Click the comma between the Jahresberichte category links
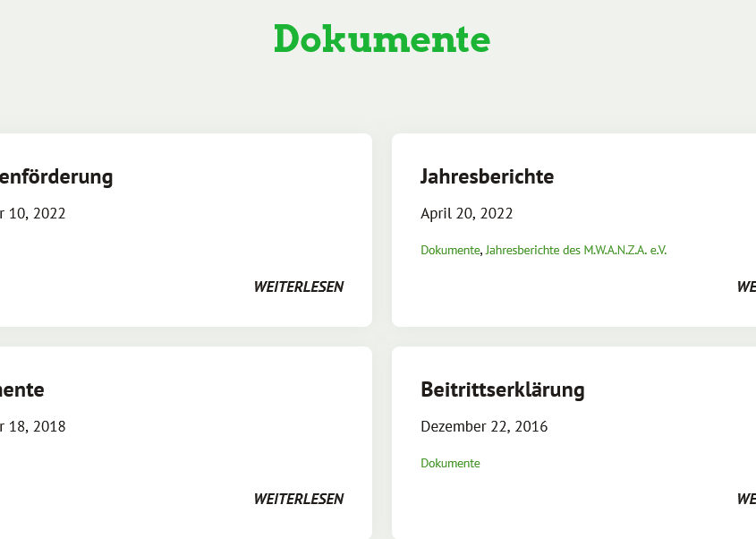The height and width of the screenshot is (539, 756). 481,252
